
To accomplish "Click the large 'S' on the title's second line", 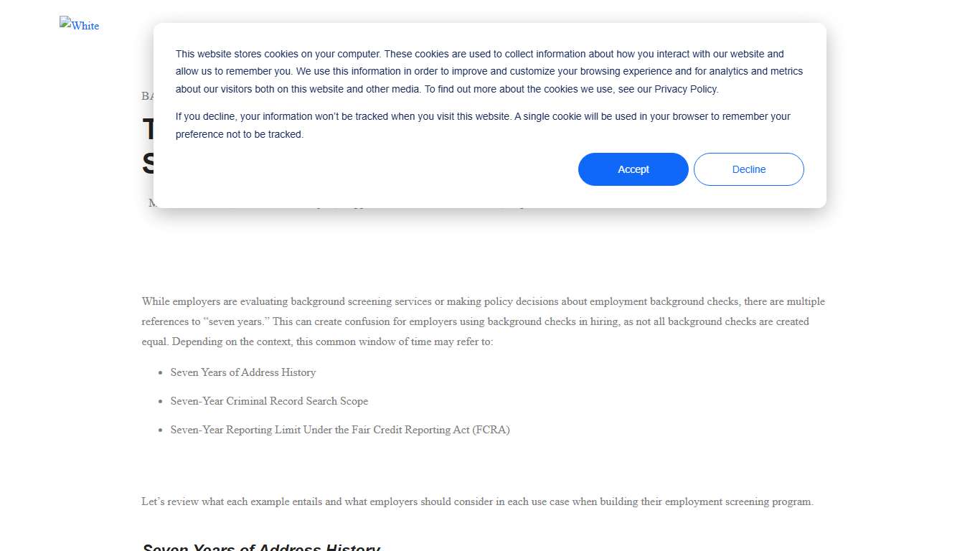I will pyautogui.click(x=148, y=164).
